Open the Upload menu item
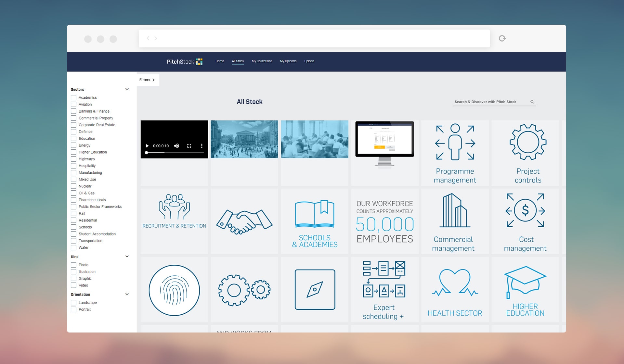Viewport: 624px width, 364px height. click(309, 61)
